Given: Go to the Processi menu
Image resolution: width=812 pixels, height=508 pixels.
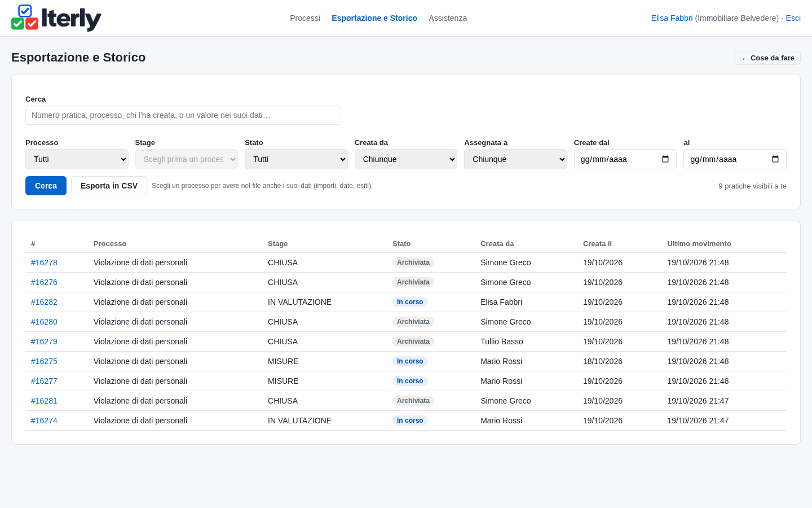Looking at the screenshot, I should [x=305, y=18].
